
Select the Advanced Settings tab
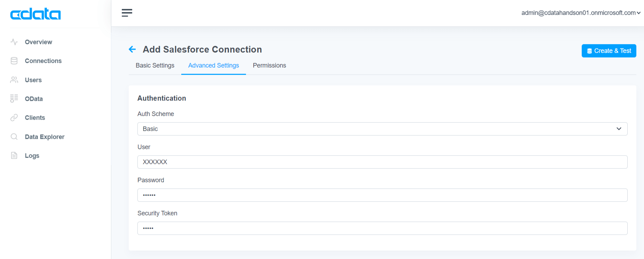[213, 66]
